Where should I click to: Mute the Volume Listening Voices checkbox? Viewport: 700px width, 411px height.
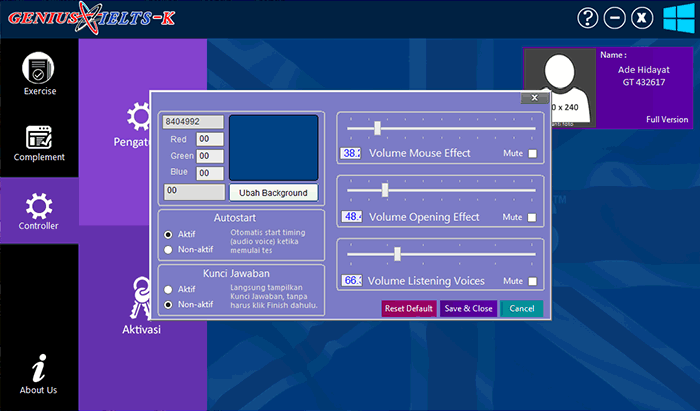tap(533, 281)
